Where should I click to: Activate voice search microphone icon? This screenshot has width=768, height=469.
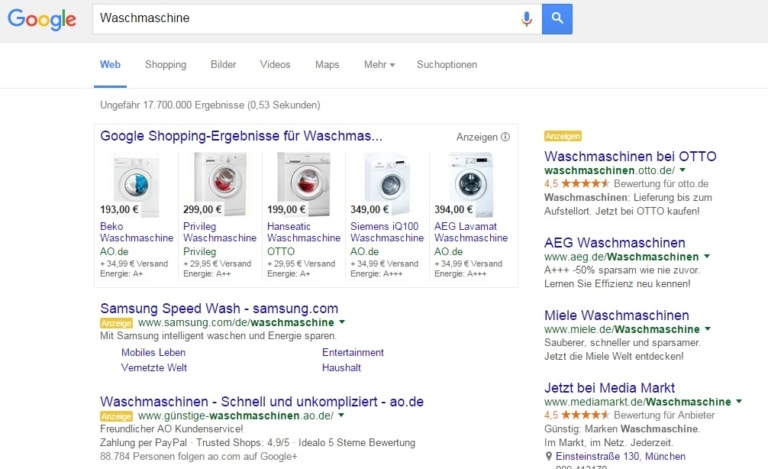pyautogui.click(x=527, y=19)
